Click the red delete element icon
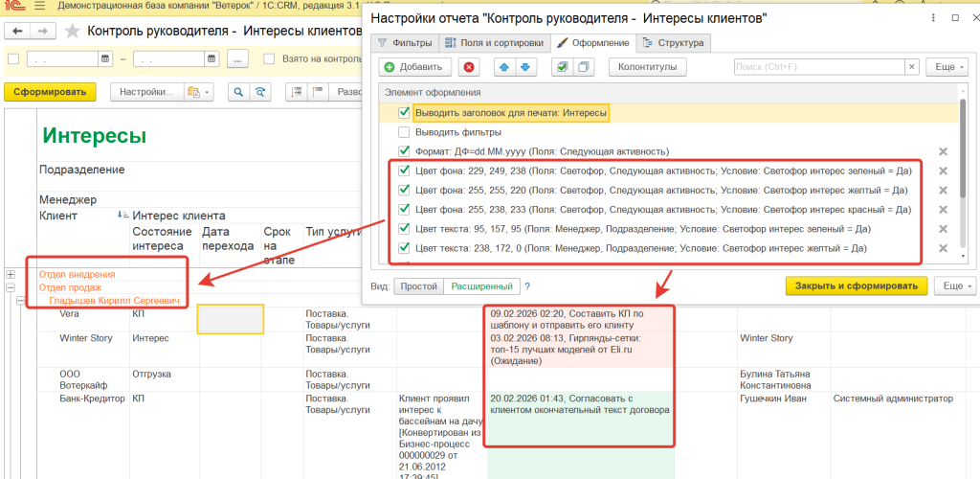Screen dimensions: 980x479 point(468,67)
